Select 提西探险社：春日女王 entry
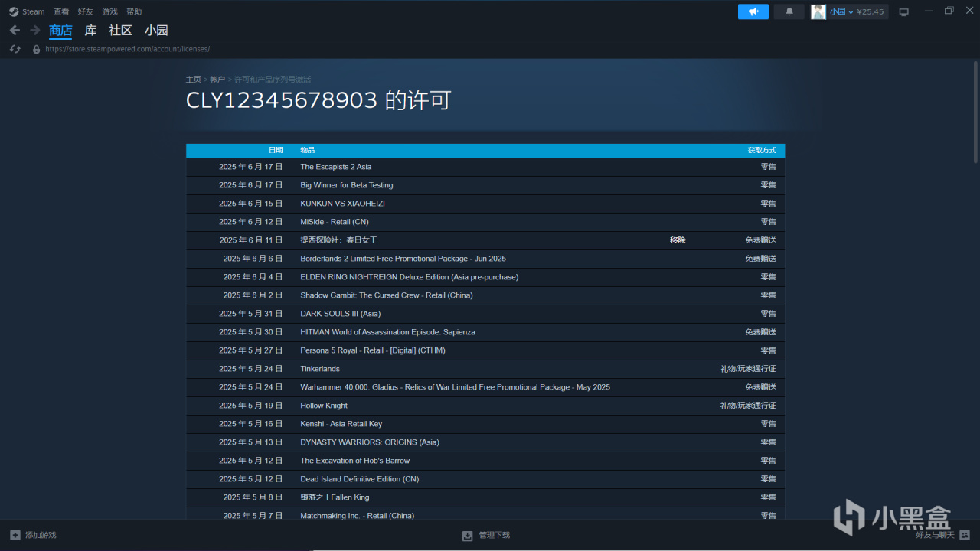 [x=338, y=240]
